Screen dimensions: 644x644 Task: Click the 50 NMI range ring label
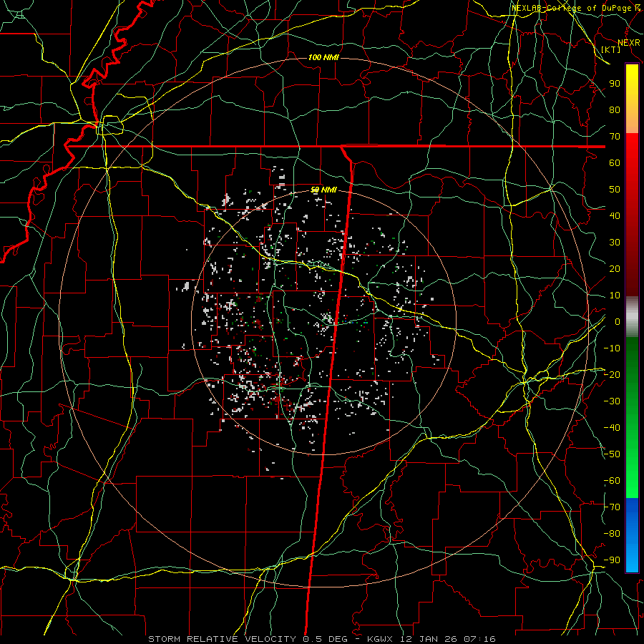pos(323,190)
